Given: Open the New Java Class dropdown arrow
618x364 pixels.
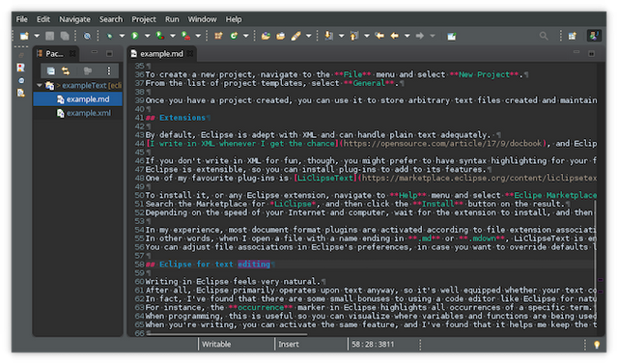Looking at the screenshot, I should (x=246, y=36).
